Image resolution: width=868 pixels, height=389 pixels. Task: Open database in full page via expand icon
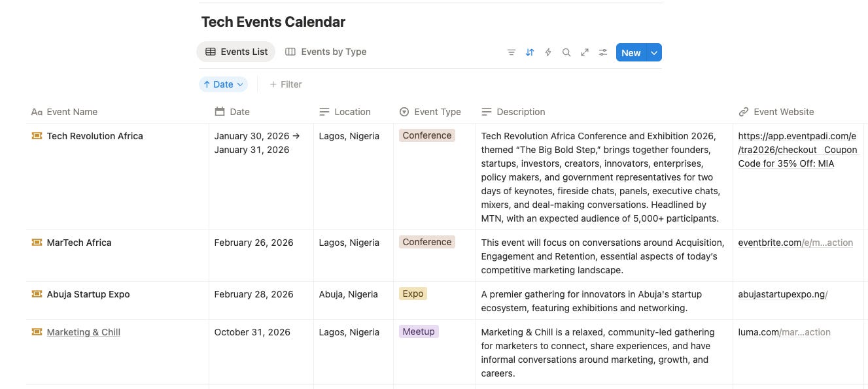point(585,52)
